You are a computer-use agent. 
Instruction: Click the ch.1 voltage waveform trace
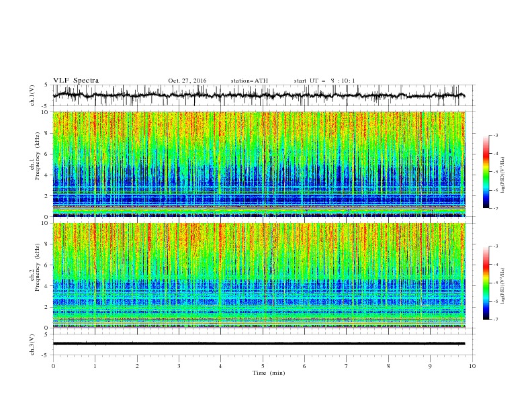coord(259,95)
